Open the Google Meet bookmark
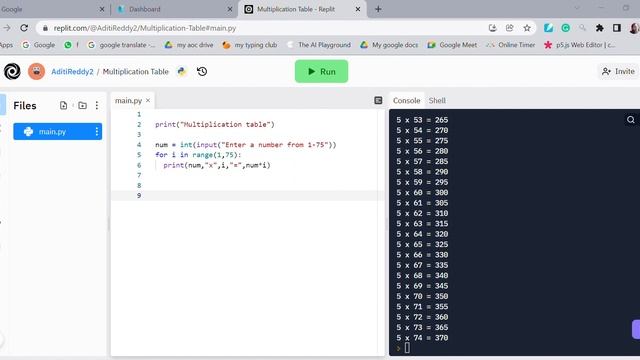The width and height of the screenshot is (640, 360). click(452, 45)
